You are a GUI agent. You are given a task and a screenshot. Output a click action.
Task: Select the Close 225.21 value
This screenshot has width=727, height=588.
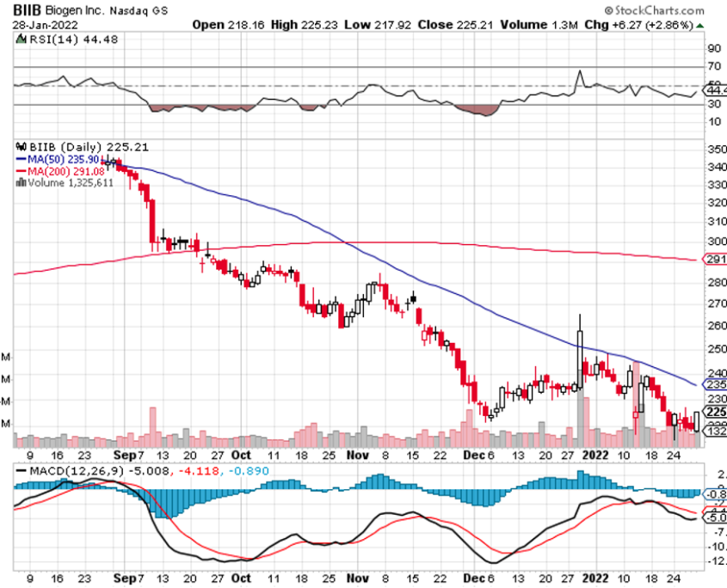455,25
